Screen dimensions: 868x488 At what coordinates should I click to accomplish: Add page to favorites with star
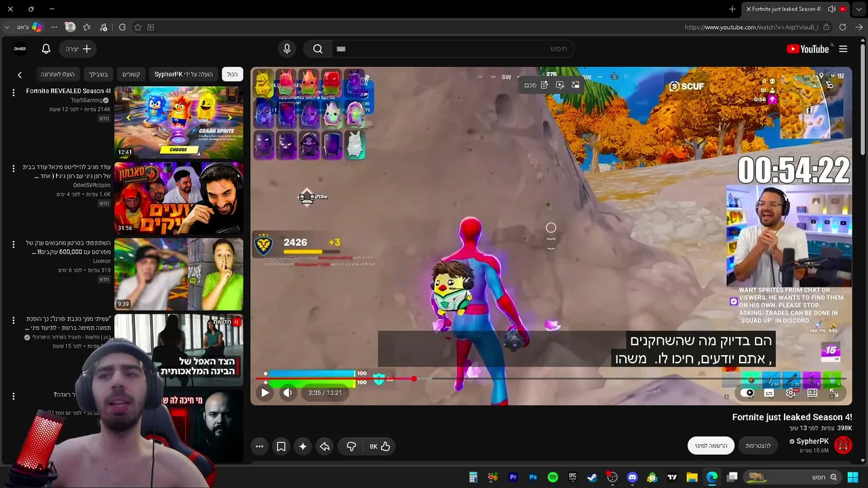(x=138, y=27)
